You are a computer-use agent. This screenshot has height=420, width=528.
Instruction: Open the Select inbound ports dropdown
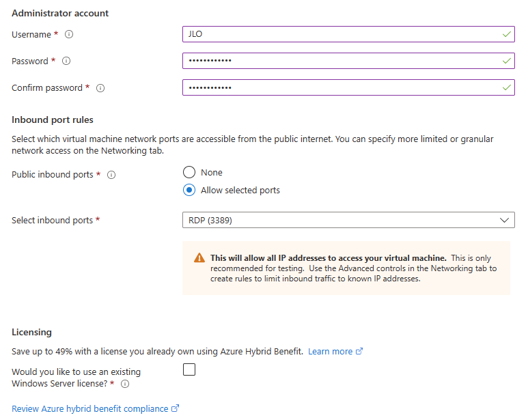(x=348, y=220)
